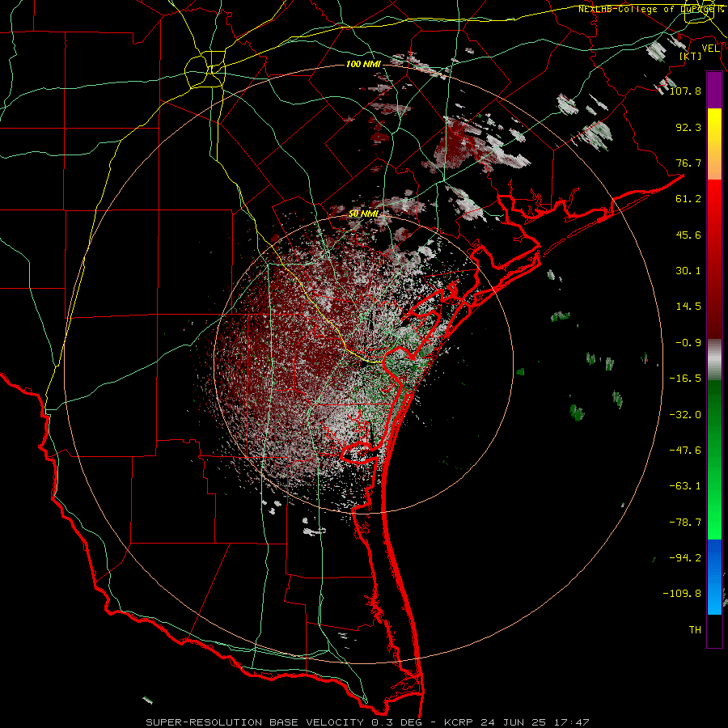Screen dimensions: 728x728
Task: Click the -16.5 velocity scale value
Action: pyautogui.click(x=685, y=379)
